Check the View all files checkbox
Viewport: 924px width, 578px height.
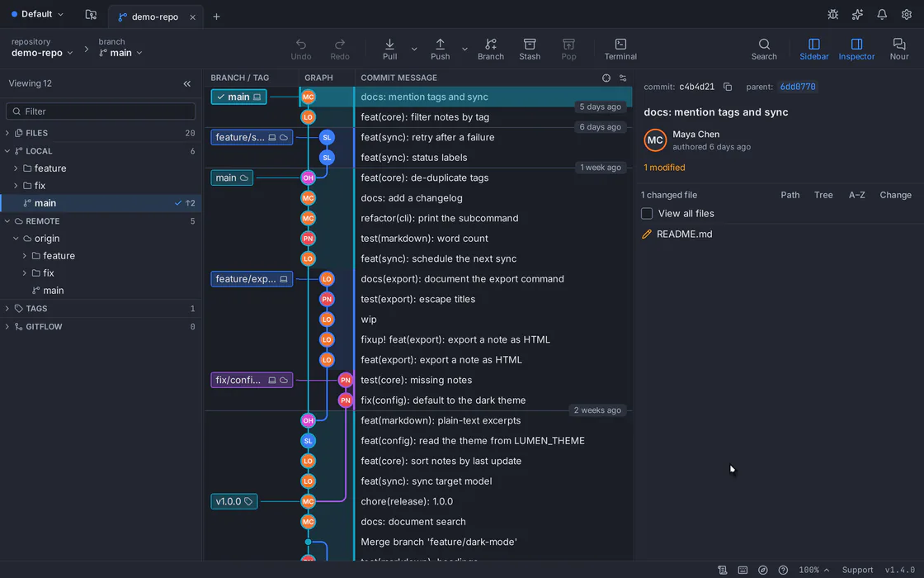click(x=647, y=214)
